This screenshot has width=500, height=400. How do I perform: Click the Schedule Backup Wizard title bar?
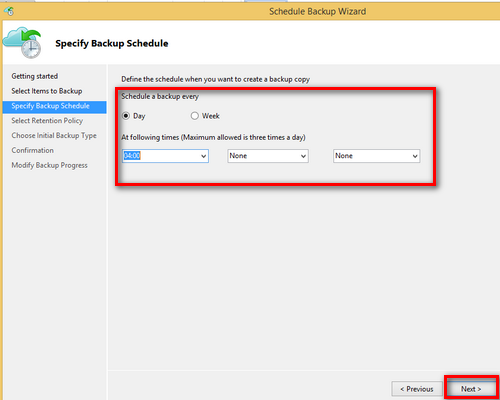pyautogui.click(x=317, y=11)
